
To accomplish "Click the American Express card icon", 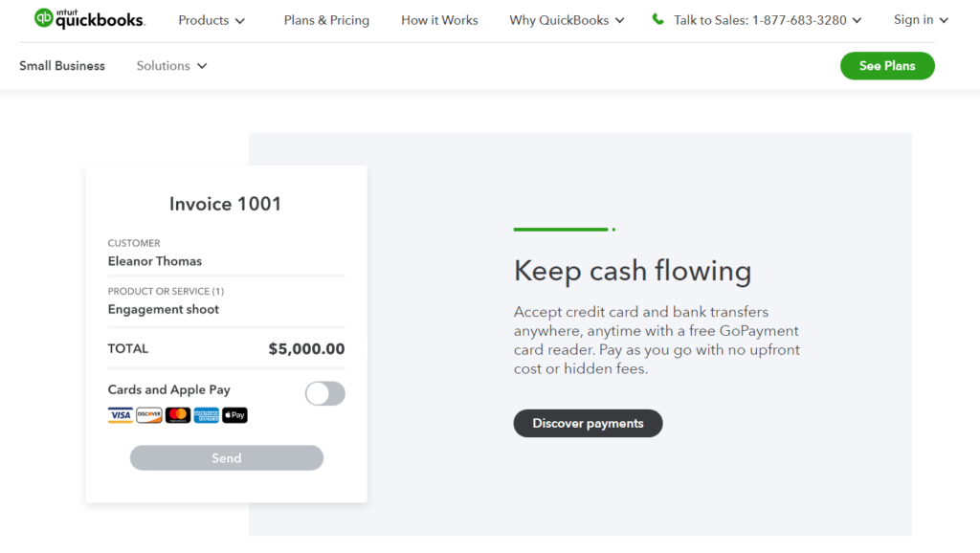I will [207, 415].
